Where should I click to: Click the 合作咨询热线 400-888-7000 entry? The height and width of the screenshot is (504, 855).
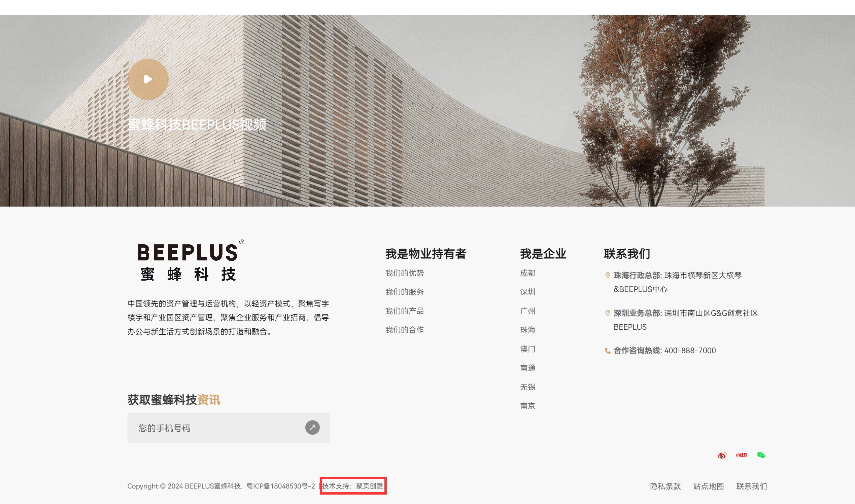point(664,351)
